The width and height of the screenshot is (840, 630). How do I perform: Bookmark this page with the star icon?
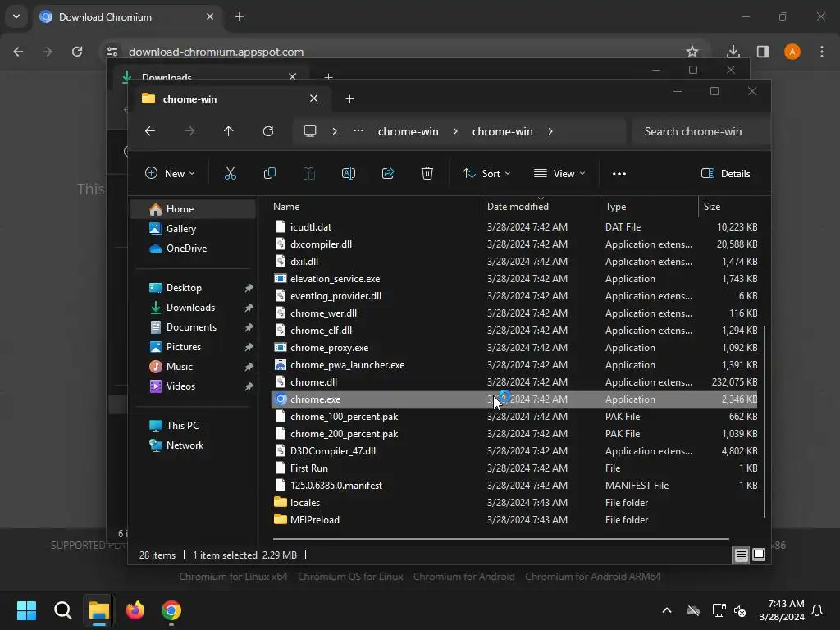[692, 52]
